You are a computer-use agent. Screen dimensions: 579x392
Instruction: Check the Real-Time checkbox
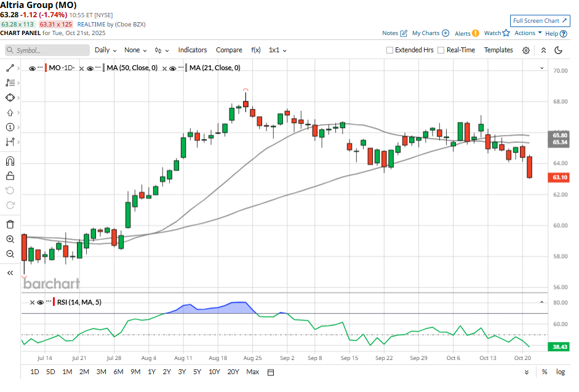[x=441, y=50]
